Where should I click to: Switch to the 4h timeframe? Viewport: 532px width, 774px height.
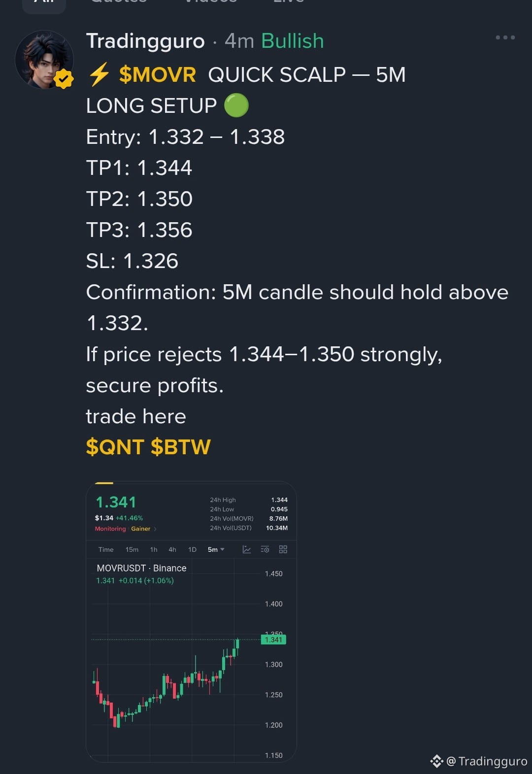click(172, 549)
